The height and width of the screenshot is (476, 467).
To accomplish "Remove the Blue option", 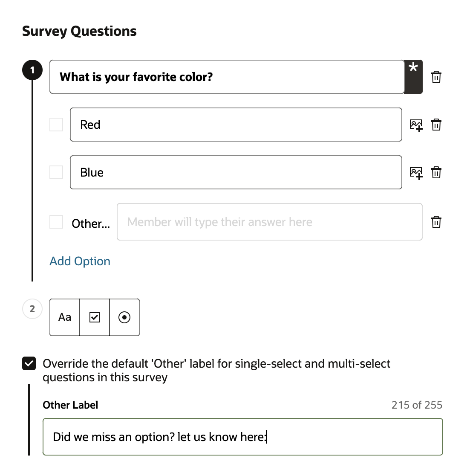I will pos(436,173).
